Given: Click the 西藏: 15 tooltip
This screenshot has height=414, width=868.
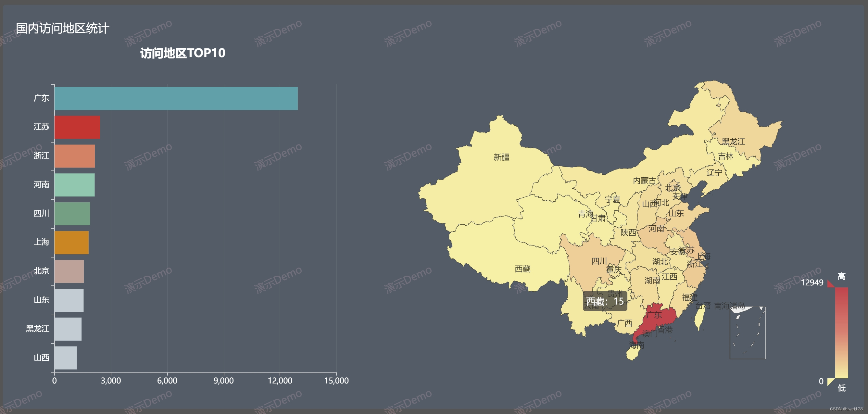Looking at the screenshot, I should click(605, 301).
